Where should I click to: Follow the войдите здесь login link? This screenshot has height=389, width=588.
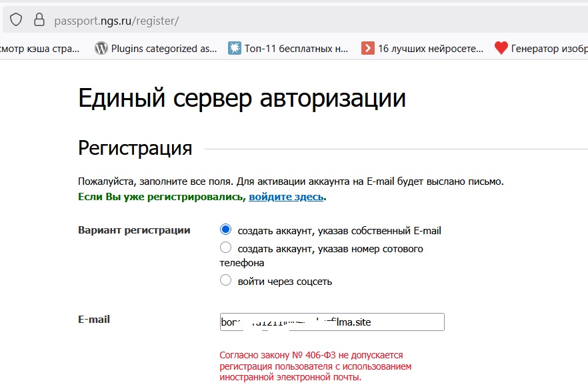point(286,197)
